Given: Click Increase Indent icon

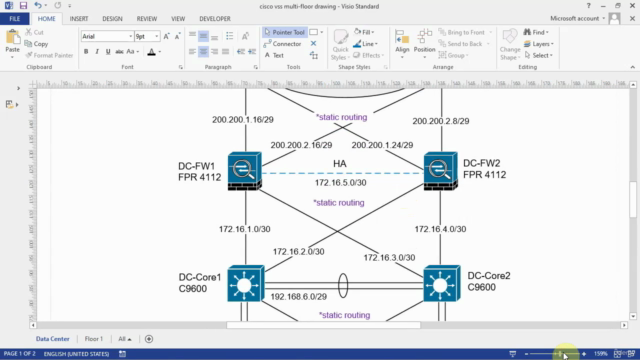Looking at the screenshot, I should point(252,51).
